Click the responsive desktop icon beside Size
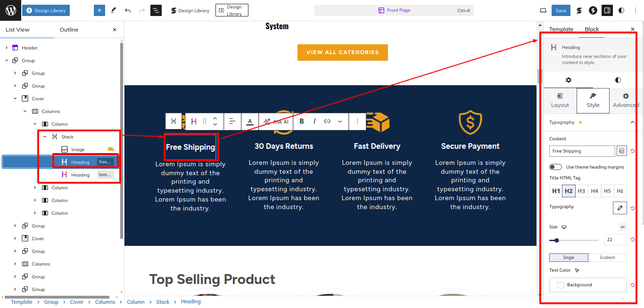Screen dimensions: 644x308 (x=564, y=227)
